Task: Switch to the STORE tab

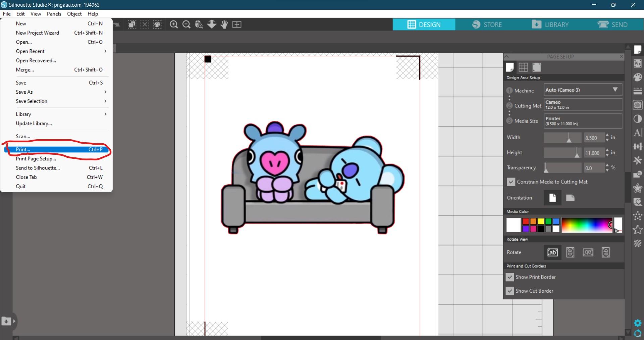Action: tap(487, 25)
